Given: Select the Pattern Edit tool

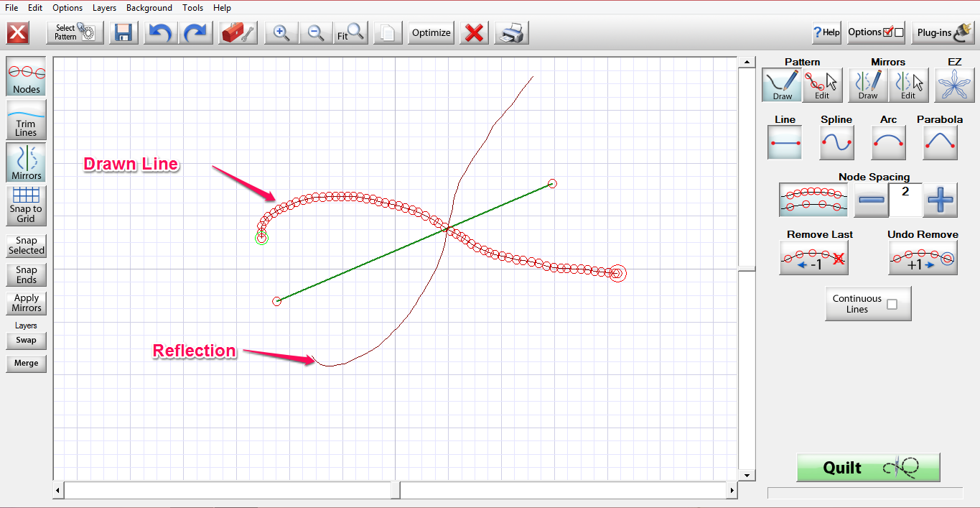Looking at the screenshot, I should tap(822, 86).
